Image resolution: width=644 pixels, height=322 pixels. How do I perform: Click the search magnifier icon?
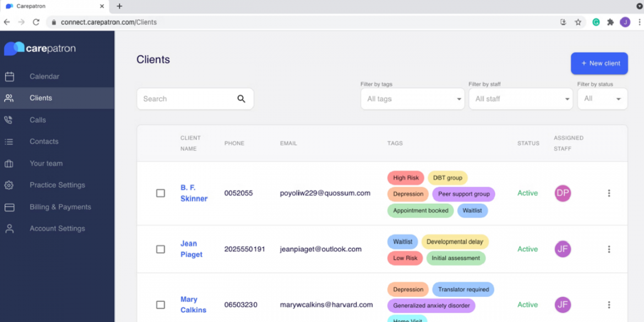click(x=241, y=99)
